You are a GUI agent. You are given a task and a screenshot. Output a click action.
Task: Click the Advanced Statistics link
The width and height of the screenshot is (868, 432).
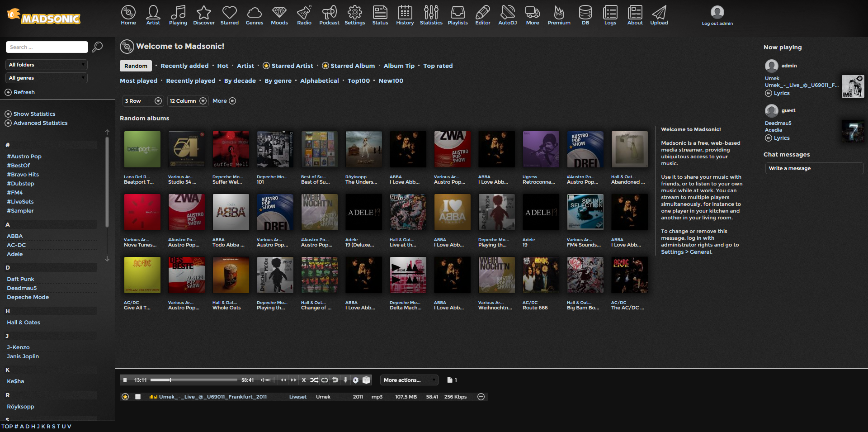[x=40, y=123]
